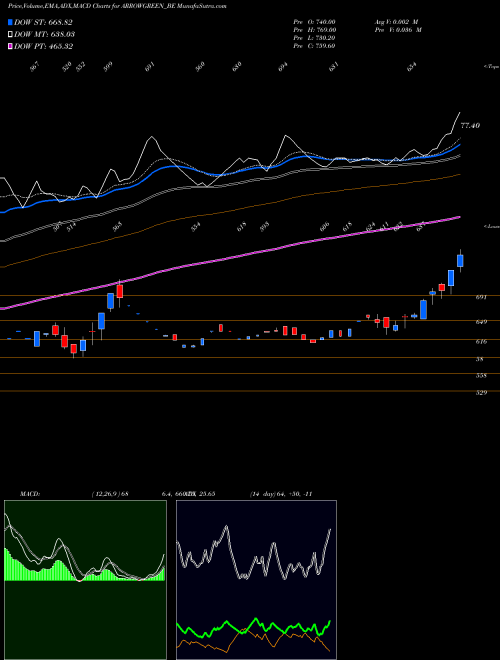This screenshot has width=500, height=660.
Task: Click the '<-Lows' marker label
Action: 492,226
